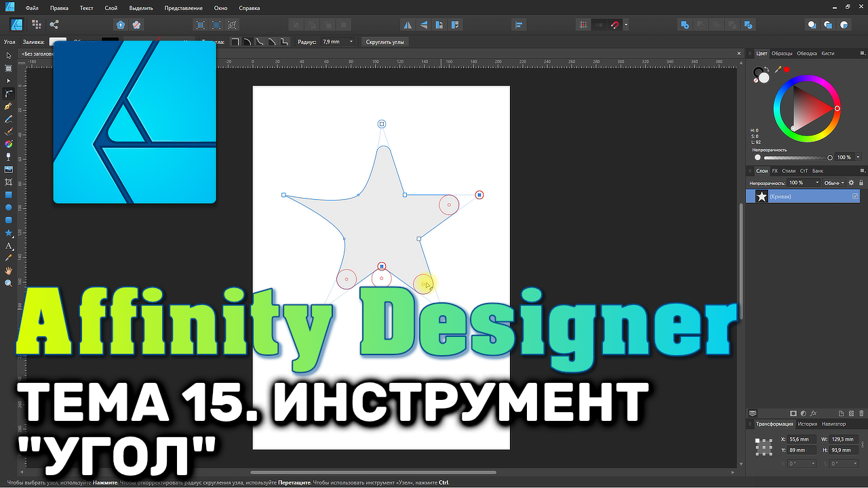Image resolution: width=868 pixels, height=488 pixels.
Task: Click the Скруглить углы button
Action: pos(385,42)
